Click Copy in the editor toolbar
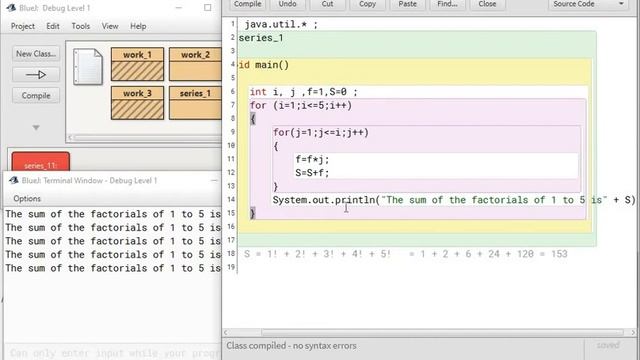Image resolution: width=640 pixels, height=360 pixels. (x=367, y=4)
